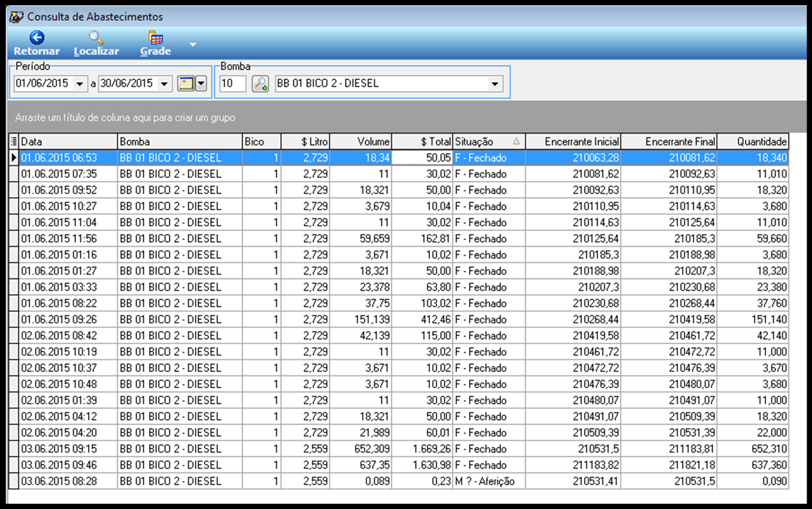Viewport: 812px width, 509px height.
Task: Click the Volume cell 21,989
Action: click(x=360, y=433)
